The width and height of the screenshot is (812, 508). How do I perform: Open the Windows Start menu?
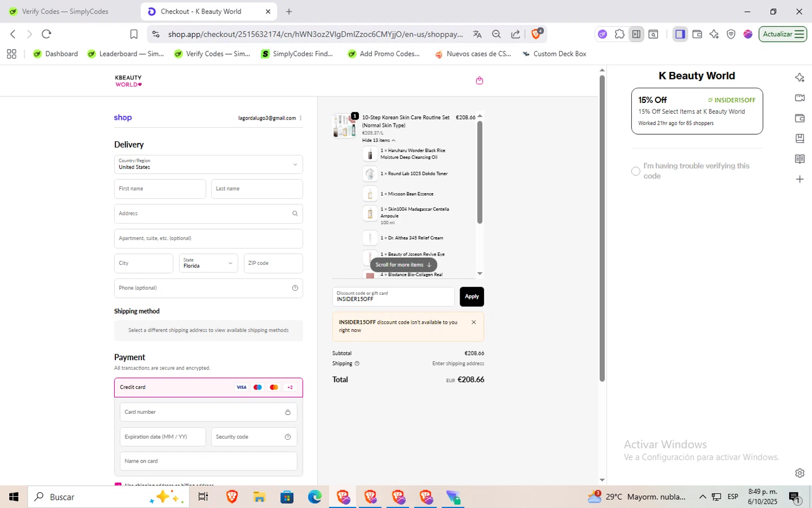coord(14,497)
